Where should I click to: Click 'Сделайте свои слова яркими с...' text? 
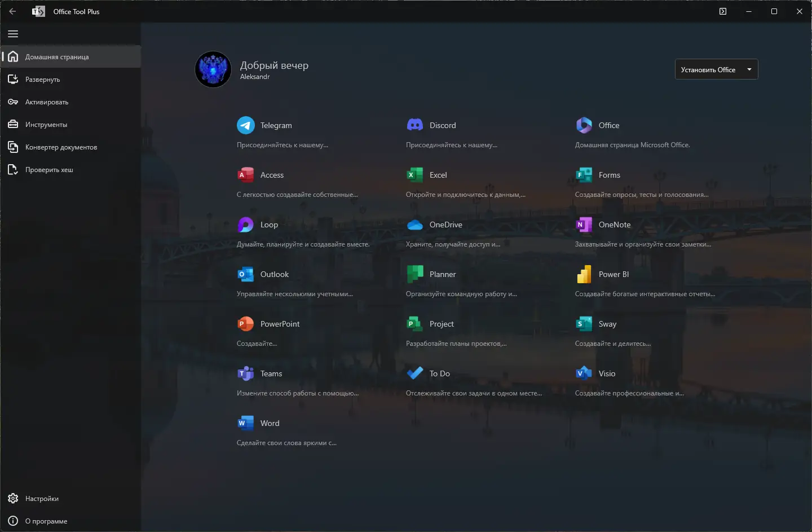pyautogui.click(x=286, y=443)
